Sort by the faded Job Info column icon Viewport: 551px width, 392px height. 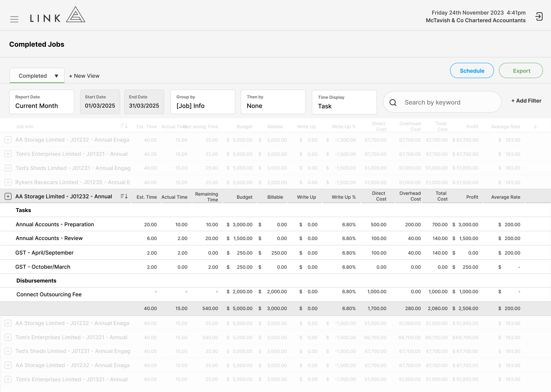coord(124,126)
